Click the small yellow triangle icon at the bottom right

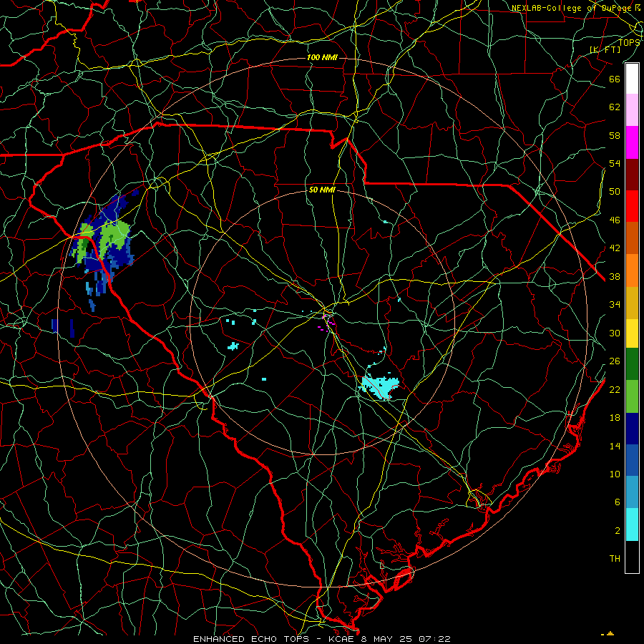(610, 634)
